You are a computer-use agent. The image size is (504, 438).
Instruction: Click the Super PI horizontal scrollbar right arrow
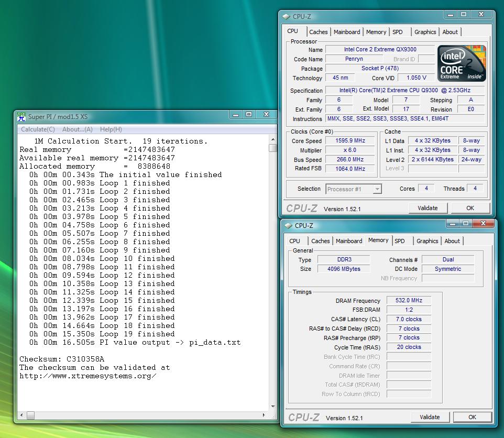coord(264,415)
